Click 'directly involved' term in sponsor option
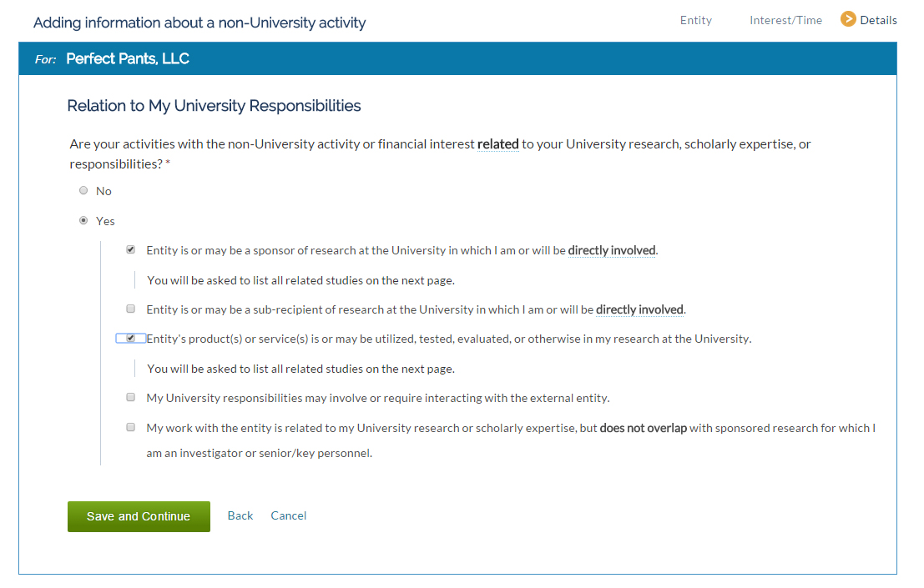Viewport: 924px width, 588px height. click(x=612, y=251)
